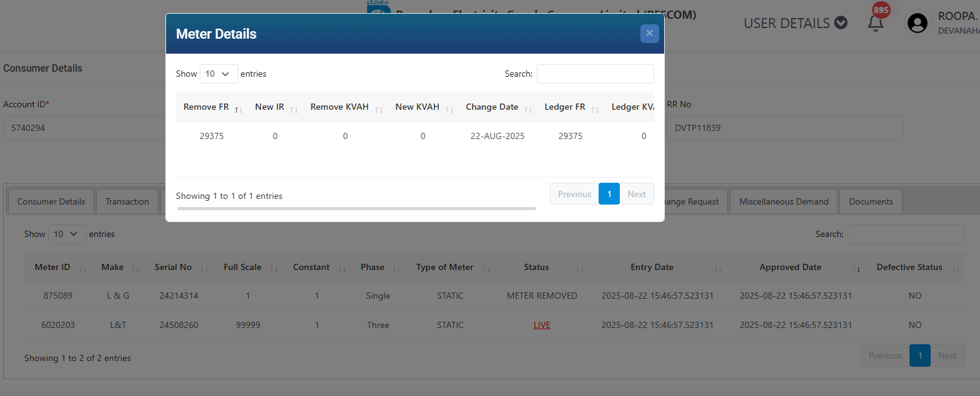Sort by Remove FR column
This screenshot has height=396, width=980.
(212, 107)
